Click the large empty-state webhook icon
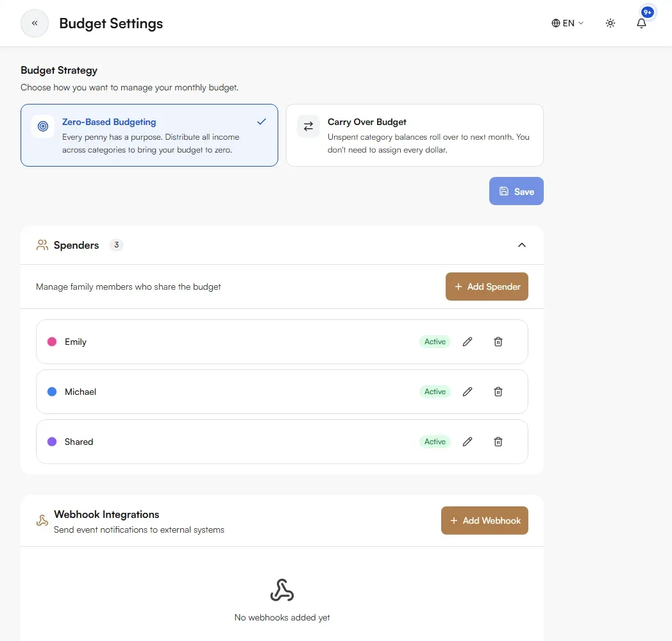This screenshot has width=672, height=641. pyautogui.click(x=282, y=590)
